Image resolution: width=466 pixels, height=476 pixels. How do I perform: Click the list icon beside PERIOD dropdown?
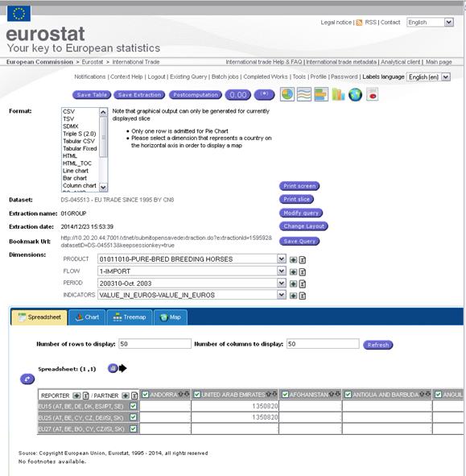click(302, 284)
